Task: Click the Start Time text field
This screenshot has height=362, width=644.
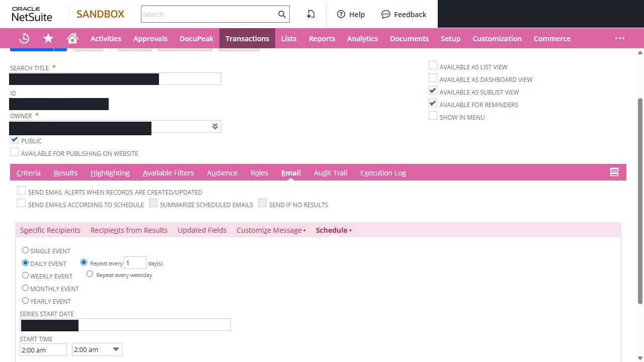Action: coord(43,349)
